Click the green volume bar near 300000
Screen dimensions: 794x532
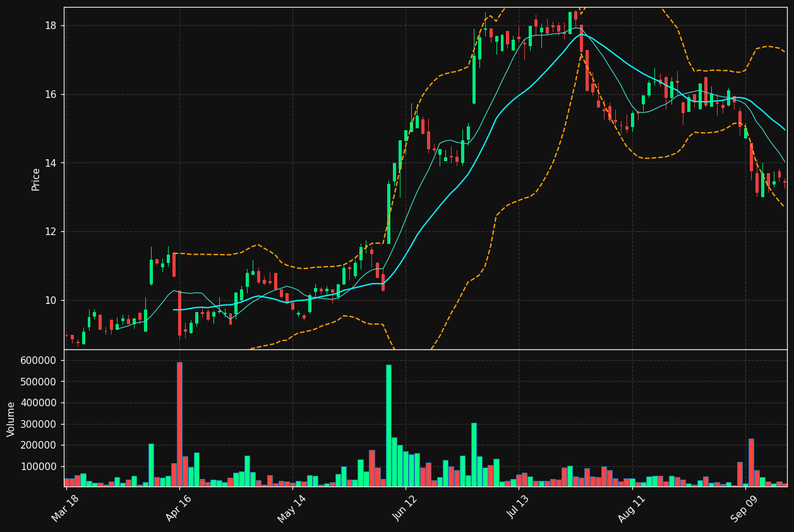pos(474,455)
